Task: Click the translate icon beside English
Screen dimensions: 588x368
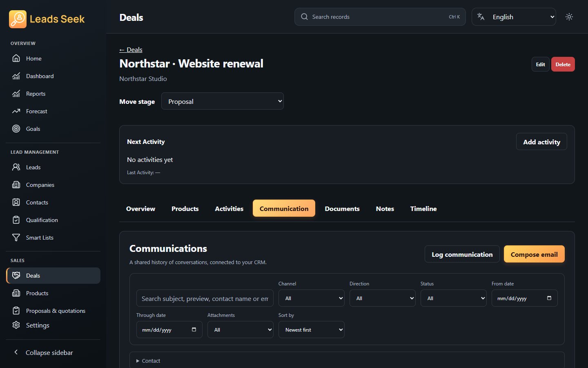Action: coord(481,17)
